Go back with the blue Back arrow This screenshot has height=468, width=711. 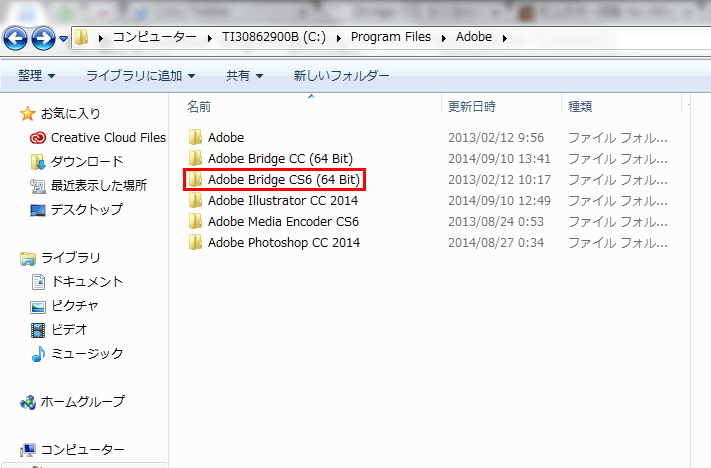15,38
